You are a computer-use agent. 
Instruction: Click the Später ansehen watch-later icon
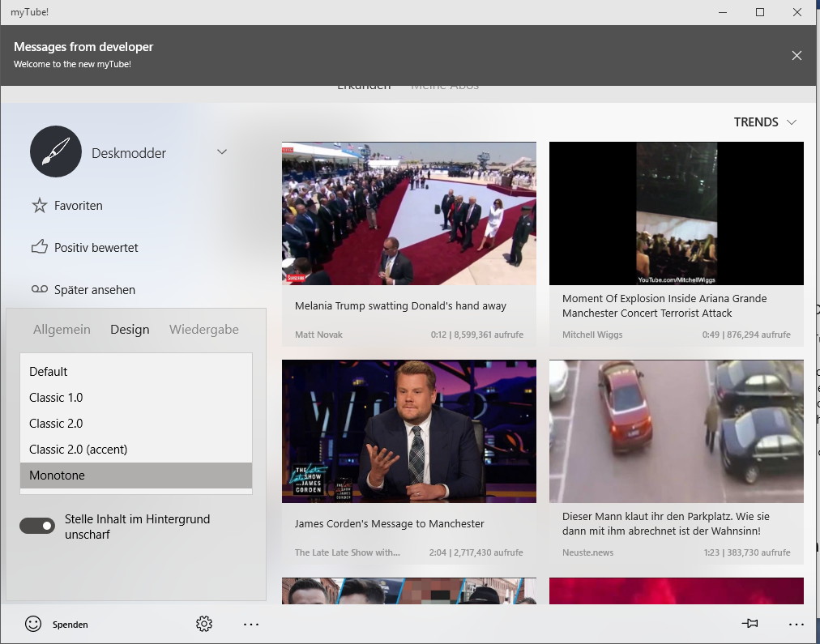click(x=40, y=289)
